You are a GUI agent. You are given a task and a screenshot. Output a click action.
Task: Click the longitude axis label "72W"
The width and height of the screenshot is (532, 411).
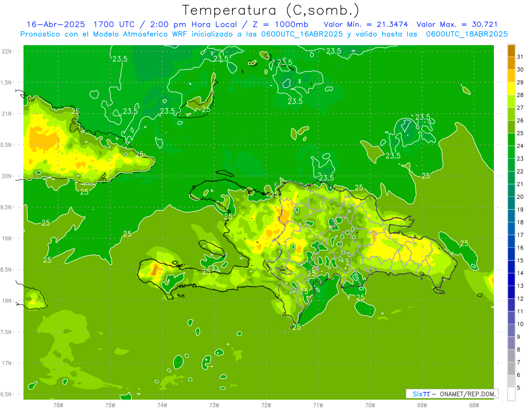pyautogui.click(x=266, y=405)
